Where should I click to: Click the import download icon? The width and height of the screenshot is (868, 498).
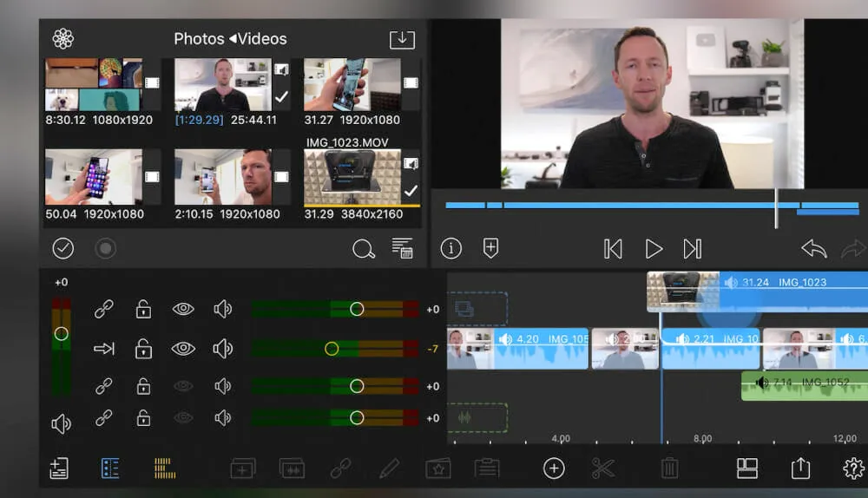click(x=402, y=39)
